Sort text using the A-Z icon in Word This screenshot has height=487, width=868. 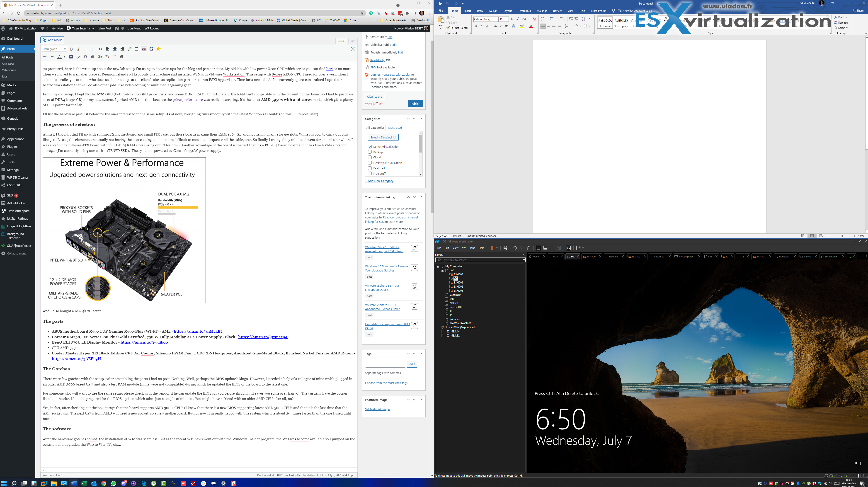click(583, 19)
